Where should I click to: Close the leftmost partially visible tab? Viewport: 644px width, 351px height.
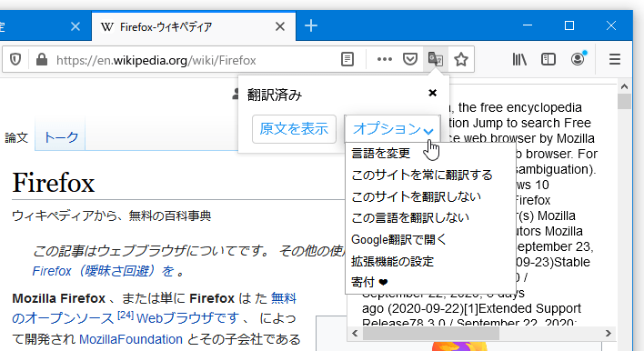click(x=75, y=26)
